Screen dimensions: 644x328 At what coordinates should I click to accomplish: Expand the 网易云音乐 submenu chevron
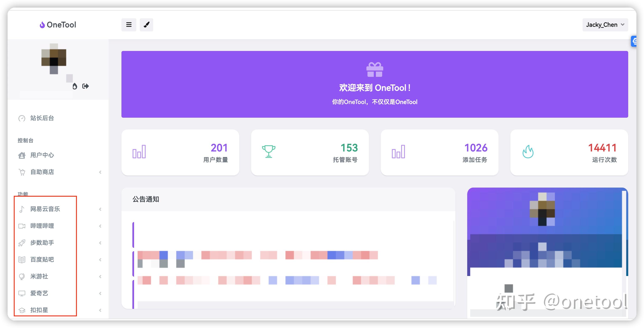(100, 209)
